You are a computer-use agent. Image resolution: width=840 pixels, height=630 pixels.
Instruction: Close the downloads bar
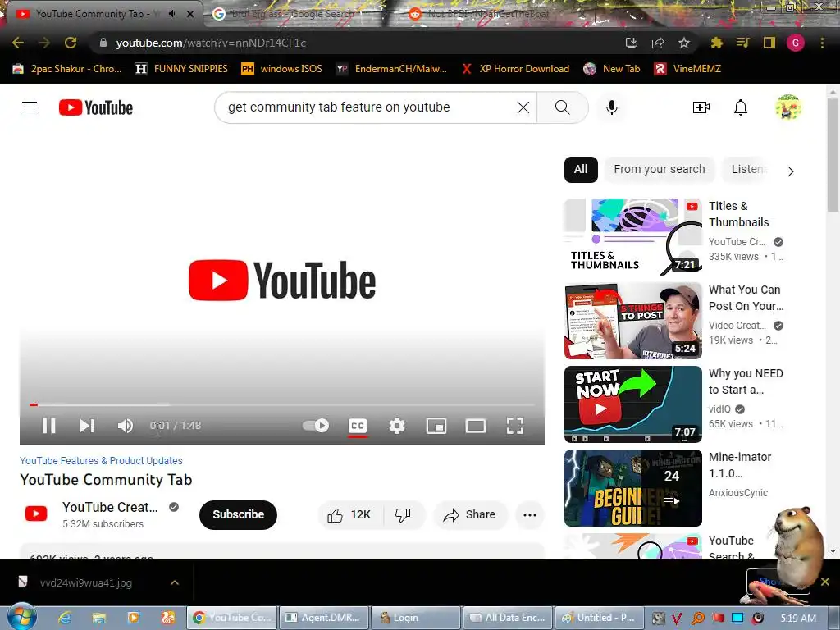coord(825,582)
